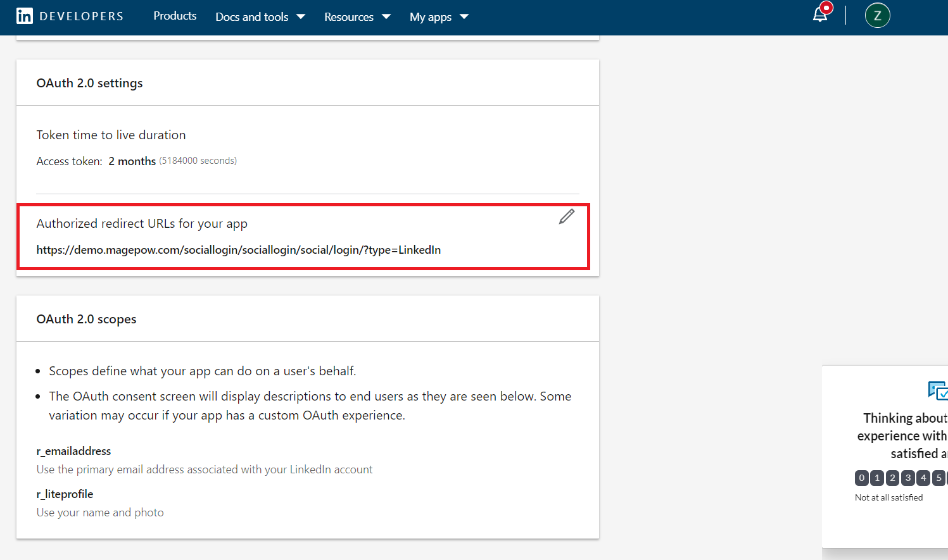Click the demo.magepow.com redirect URL
The image size is (948, 560).
pos(239,250)
